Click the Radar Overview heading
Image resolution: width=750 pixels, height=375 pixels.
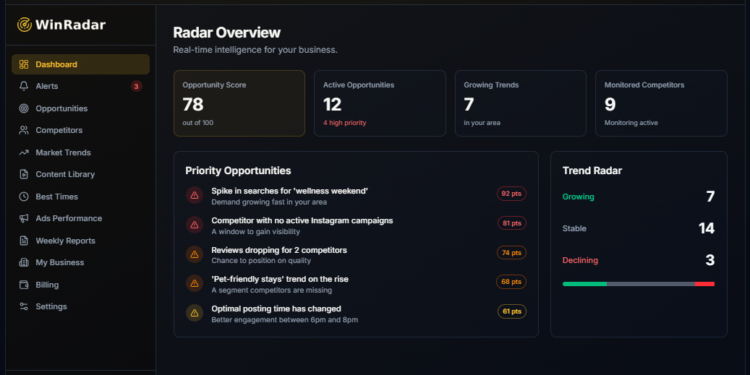[227, 33]
